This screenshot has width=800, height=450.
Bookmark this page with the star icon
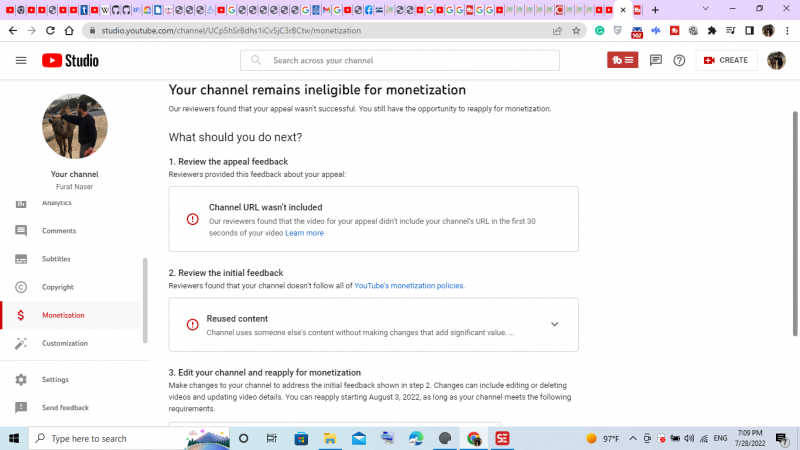pos(576,31)
